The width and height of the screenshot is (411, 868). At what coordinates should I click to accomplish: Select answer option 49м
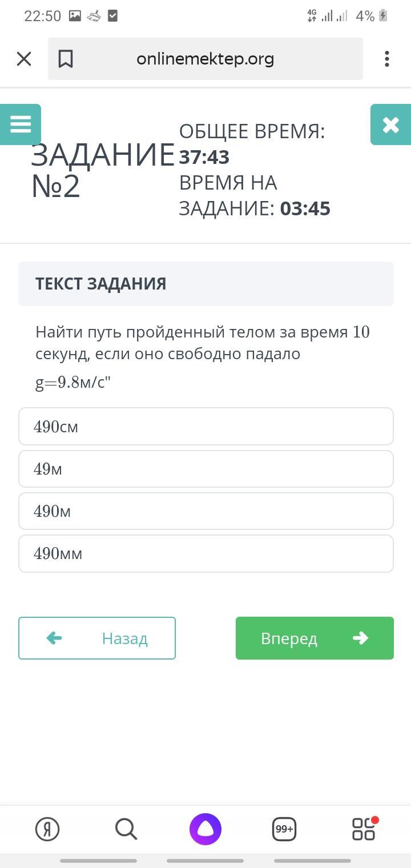click(x=206, y=469)
